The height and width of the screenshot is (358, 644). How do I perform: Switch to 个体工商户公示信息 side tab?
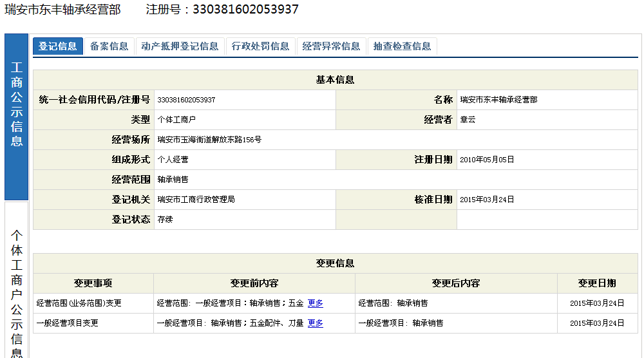point(17,290)
